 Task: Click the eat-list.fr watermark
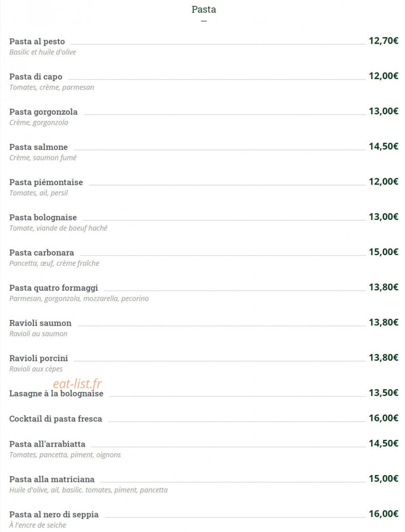[x=77, y=384]
